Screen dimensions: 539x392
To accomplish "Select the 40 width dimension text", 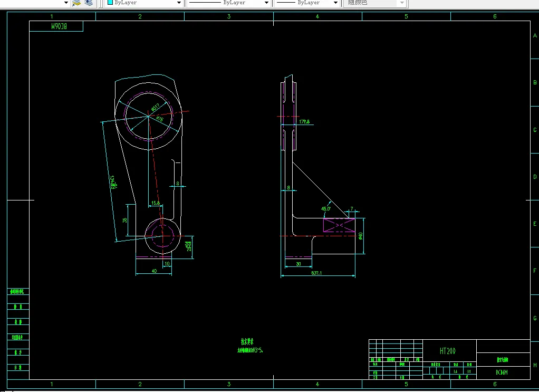I will point(154,271).
